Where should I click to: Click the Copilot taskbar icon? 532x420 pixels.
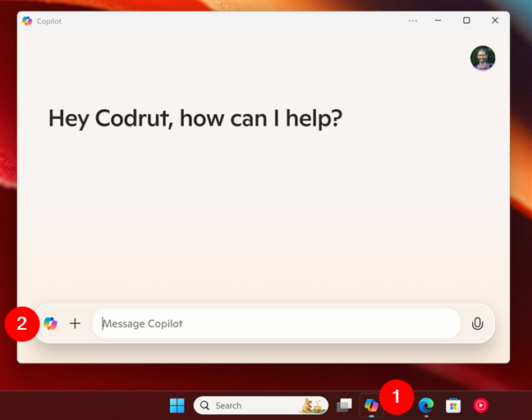pyautogui.click(x=372, y=405)
